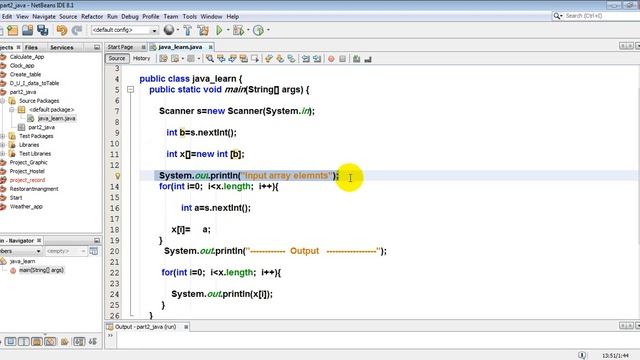Switch to the Files tab
Image resolution: width=640 pixels, height=360 pixels.
31,47
